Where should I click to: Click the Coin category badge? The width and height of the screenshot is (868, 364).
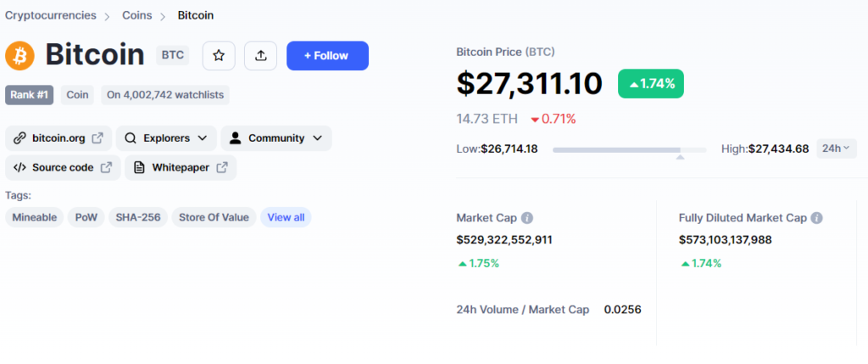77,95
